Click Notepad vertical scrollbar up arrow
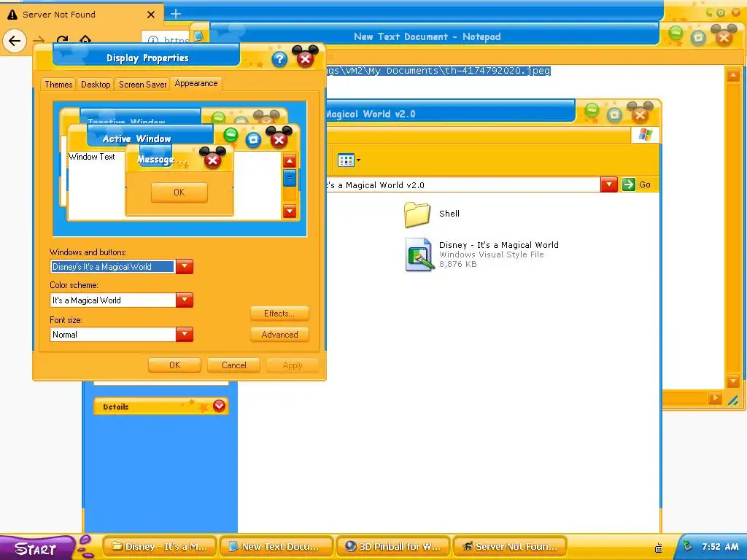This screenshot has width=747, height=560. coord(732,75)
